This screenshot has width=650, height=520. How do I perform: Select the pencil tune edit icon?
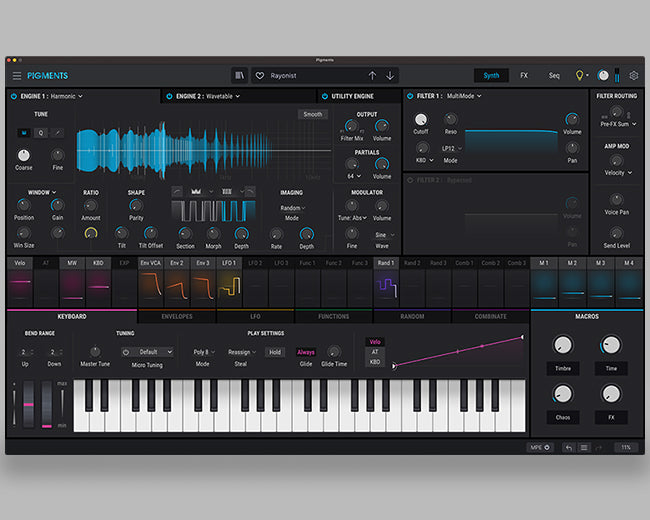58,133
